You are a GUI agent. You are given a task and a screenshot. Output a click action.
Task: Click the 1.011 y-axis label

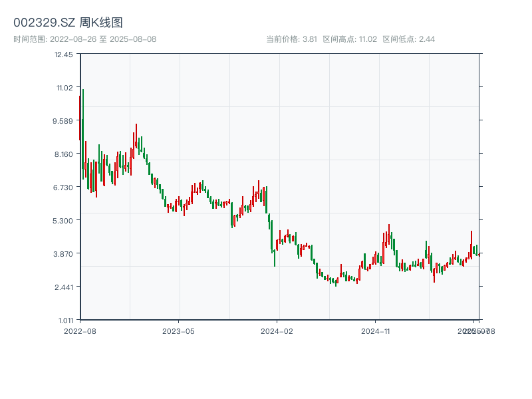(x=63, y=320)
